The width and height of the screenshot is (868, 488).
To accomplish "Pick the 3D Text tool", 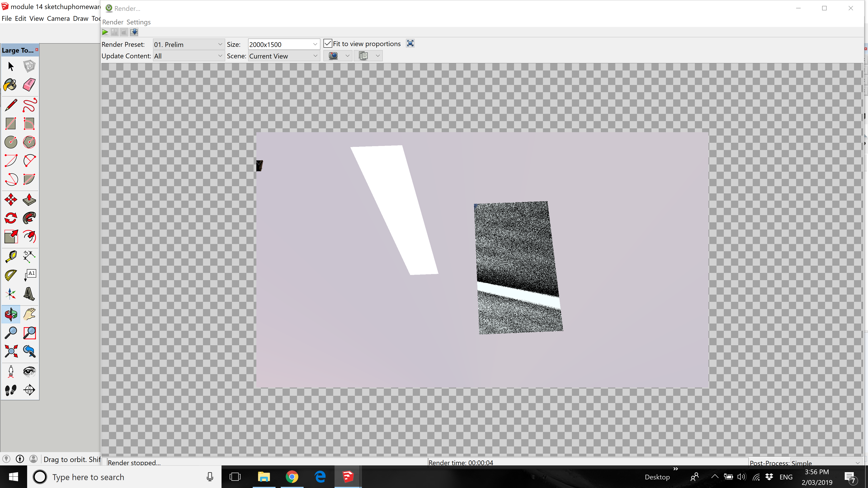I will tap(29, 294).
